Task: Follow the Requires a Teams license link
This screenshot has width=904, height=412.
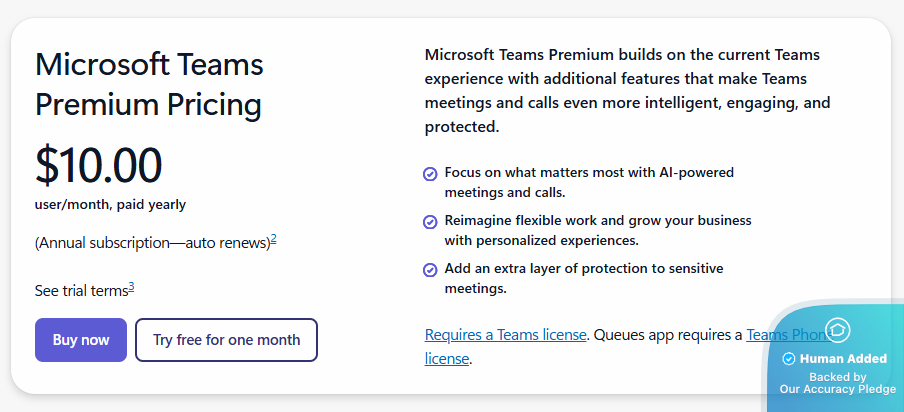Action: [x=505, y=335]
